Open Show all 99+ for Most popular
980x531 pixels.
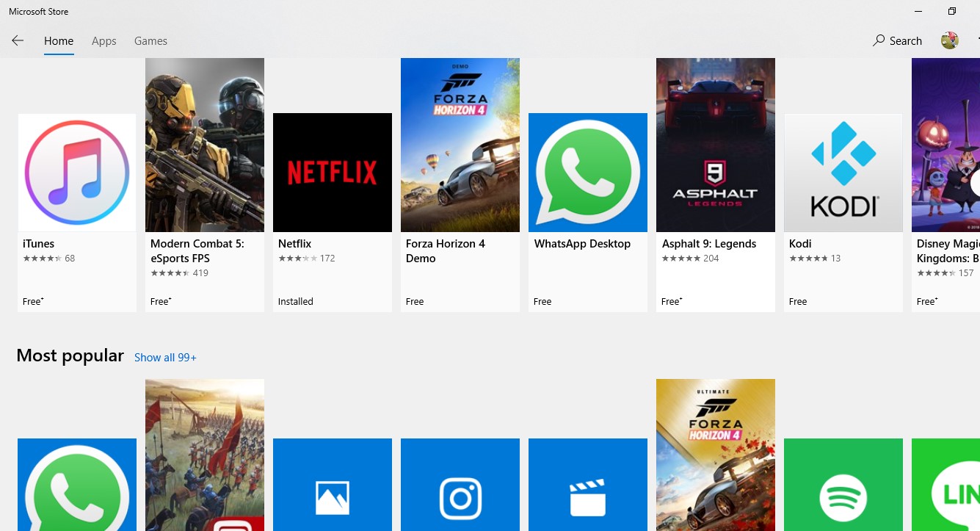(165, 358)
